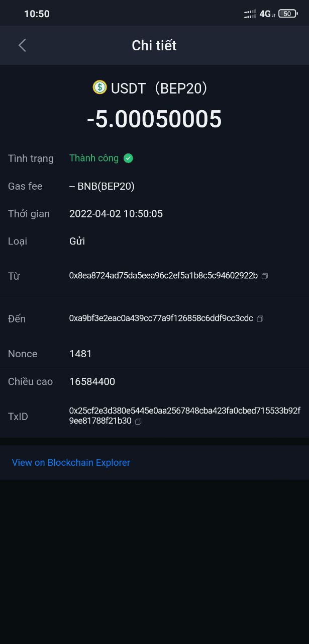Tap the status bar clock 10:50
The image size is (309, 644).
(37, 14)
